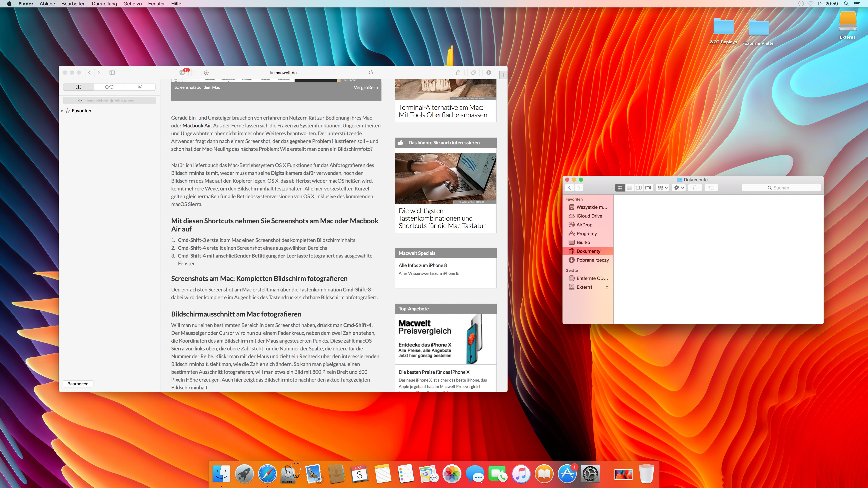Eject the Extern1 drive in Finder sidebar
The width and height of the screenshot is (868, 488).
tap(607, 287)
